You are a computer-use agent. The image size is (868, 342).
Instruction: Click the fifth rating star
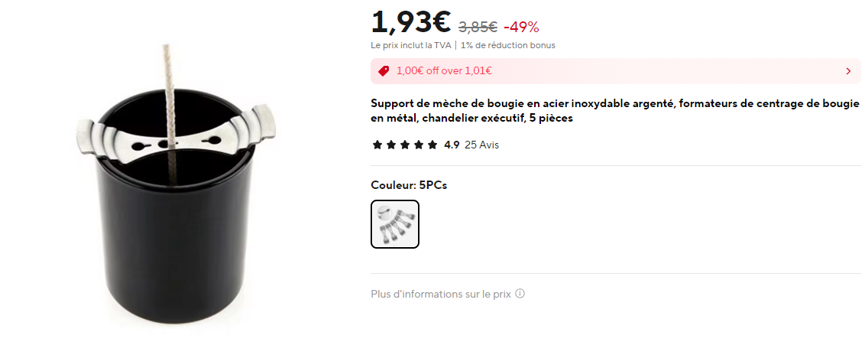432,145
